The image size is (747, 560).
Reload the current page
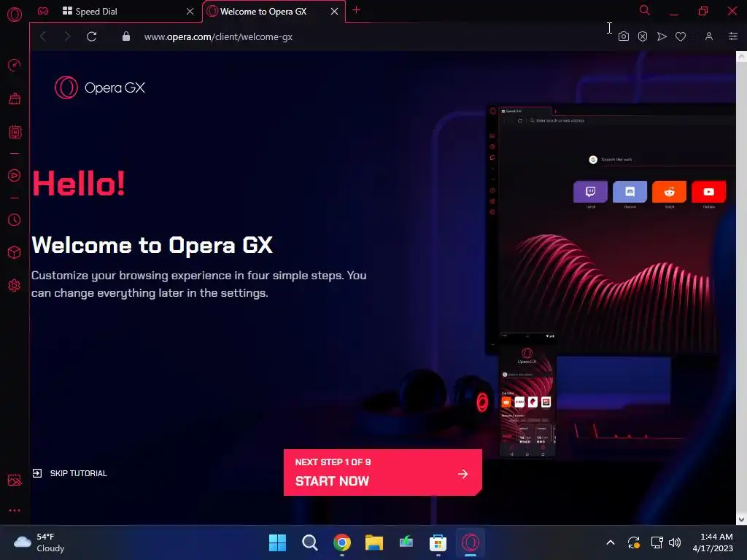click(x=91, y=36)
